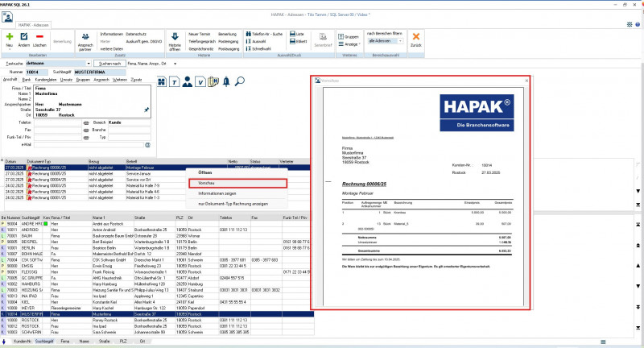Switch to the Gruppen tab
This screenshot has width=644, height=348.
(x=83, y=80)
